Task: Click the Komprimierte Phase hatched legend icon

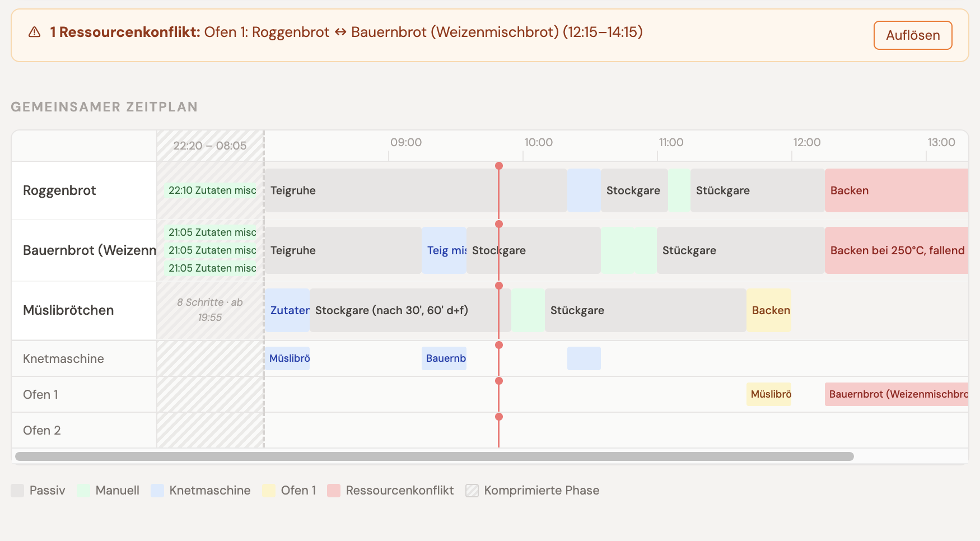Action: point(472,490)
